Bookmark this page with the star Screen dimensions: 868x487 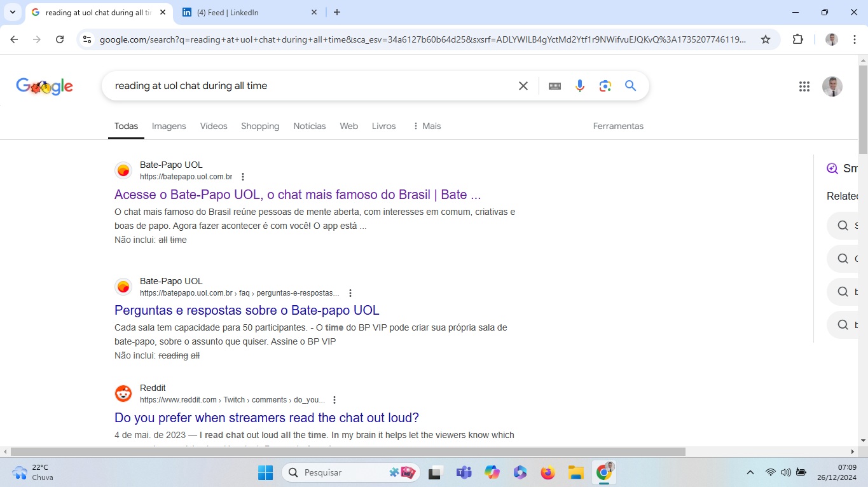[766, 39]
